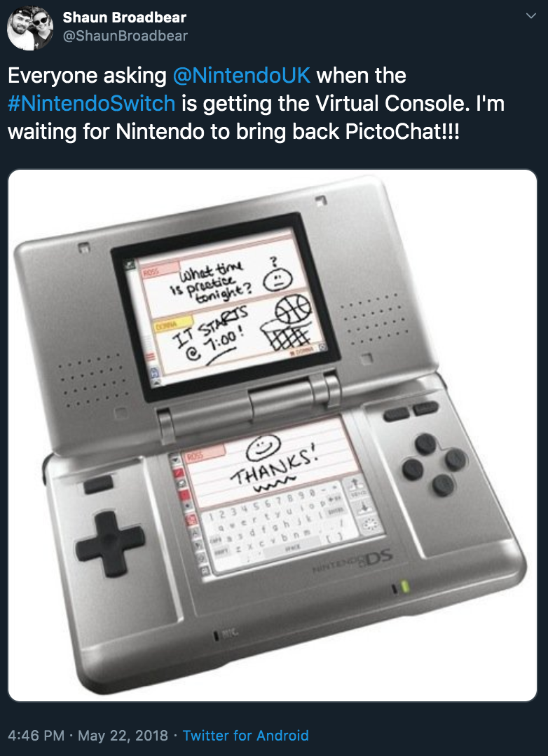Click the Twitter for Android link
Image resolution: width=548 pixels, height=756 pixels.
pyautogui.click(x=245, y=735)
